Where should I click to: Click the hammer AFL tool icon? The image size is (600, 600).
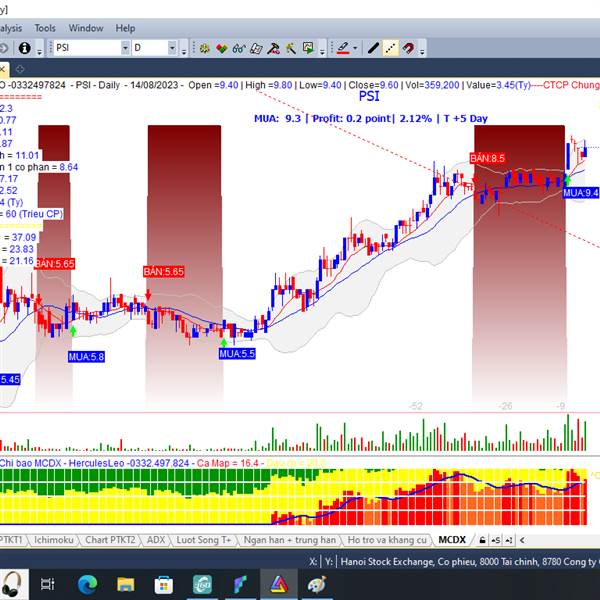click(x=273, y=48)
